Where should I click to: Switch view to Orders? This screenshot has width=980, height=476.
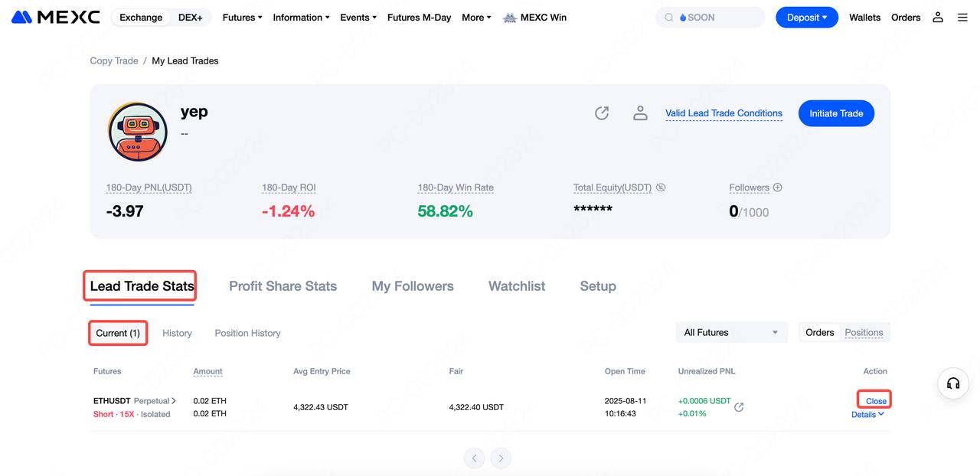(x=819, y=332)
